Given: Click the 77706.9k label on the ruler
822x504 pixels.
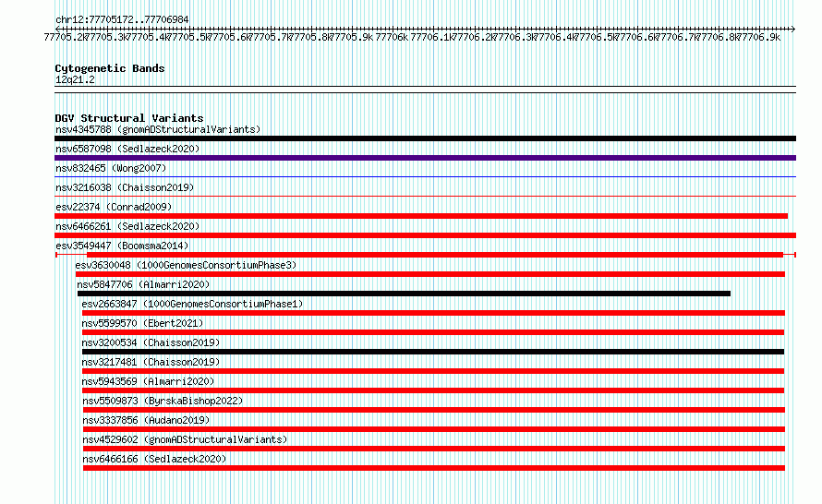Looking at the screenshot, I should [x=759, y=37].
